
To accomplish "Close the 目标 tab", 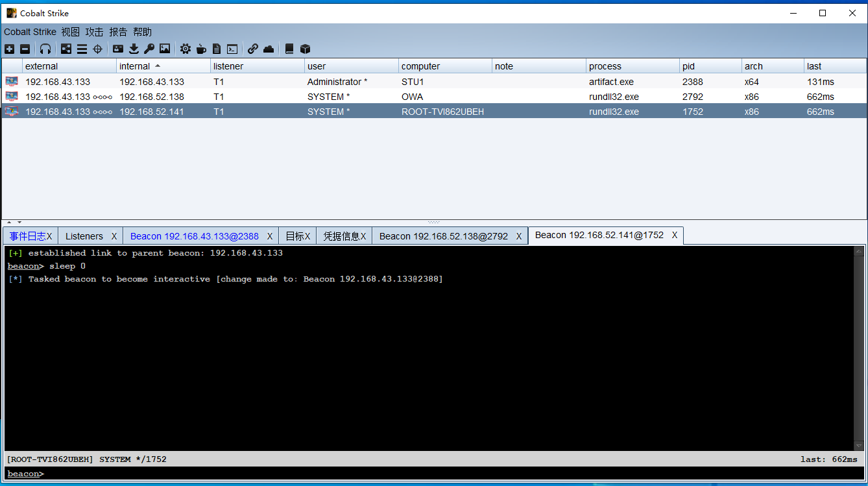I will 307,236.
